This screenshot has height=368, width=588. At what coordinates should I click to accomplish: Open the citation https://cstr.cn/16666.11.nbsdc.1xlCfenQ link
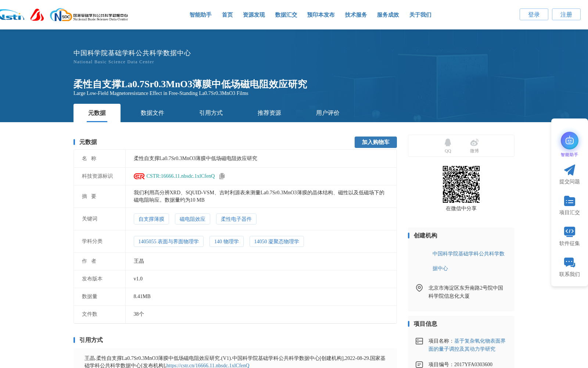tap(208, 365)
